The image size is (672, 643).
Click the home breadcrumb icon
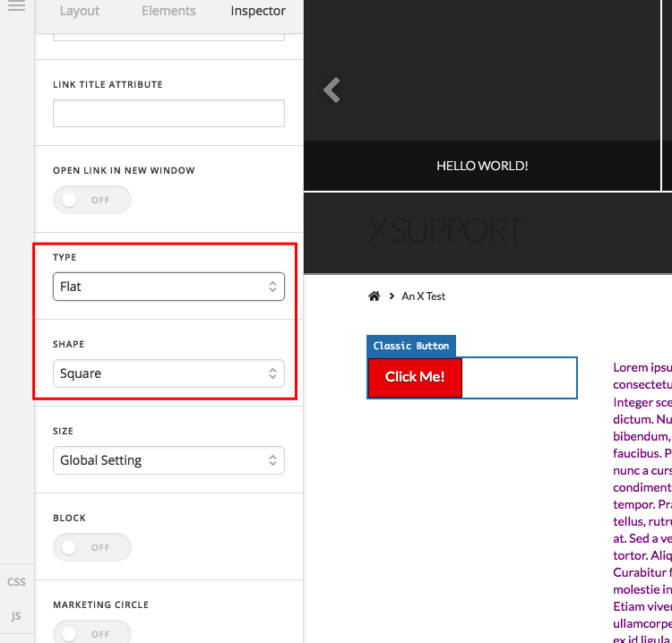[x=375, y=296]
